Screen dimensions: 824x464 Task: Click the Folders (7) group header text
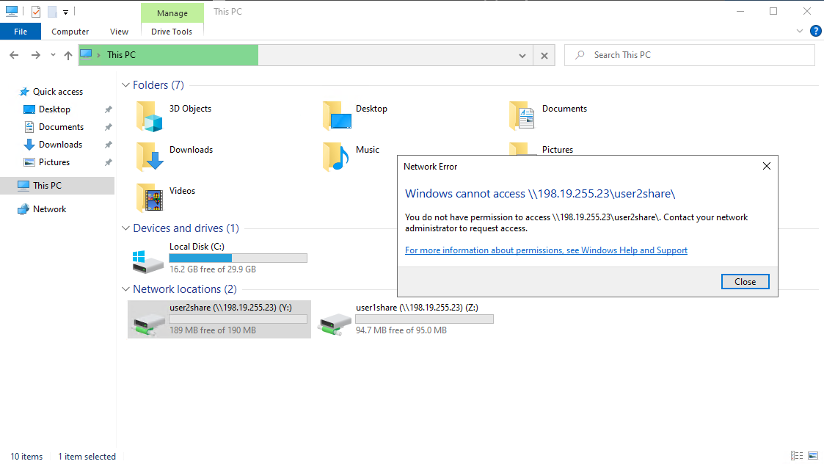pyautogui.click(x=158, y=85)
